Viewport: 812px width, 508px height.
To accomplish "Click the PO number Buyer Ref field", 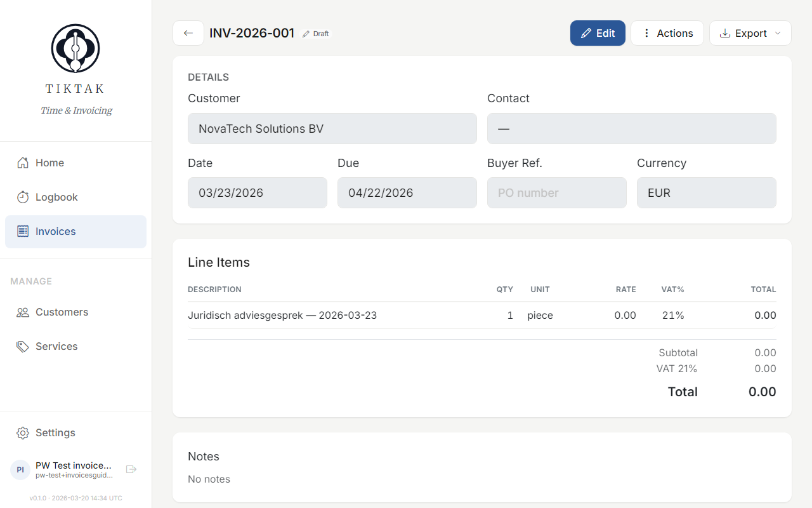I will (x=556, y=192).
